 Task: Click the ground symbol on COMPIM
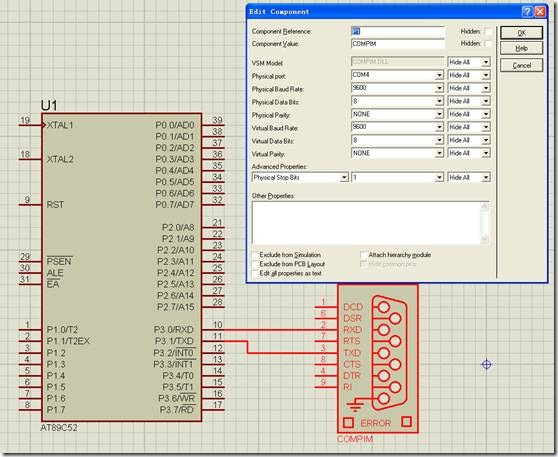coord(355,405)
